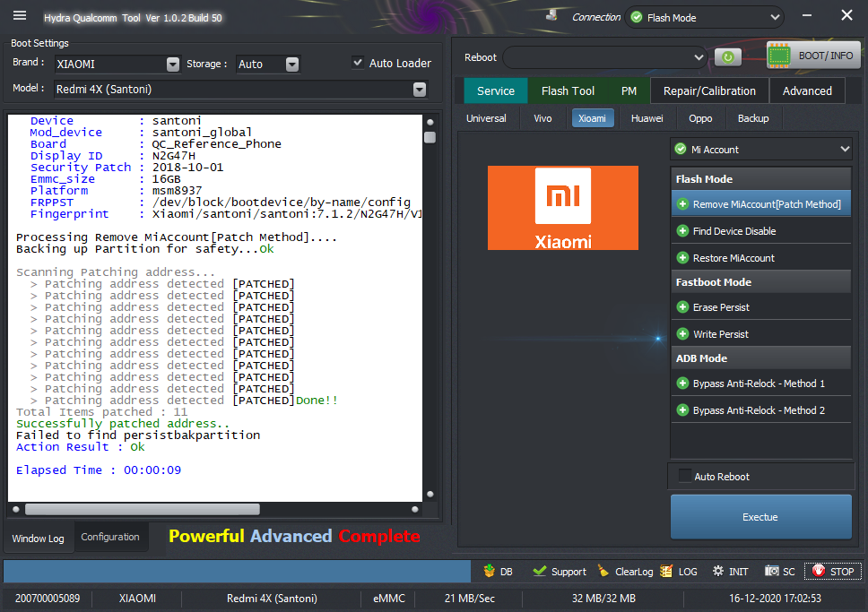Select Bypass Anti-Relock - Method 2

[x=761, y=410]
